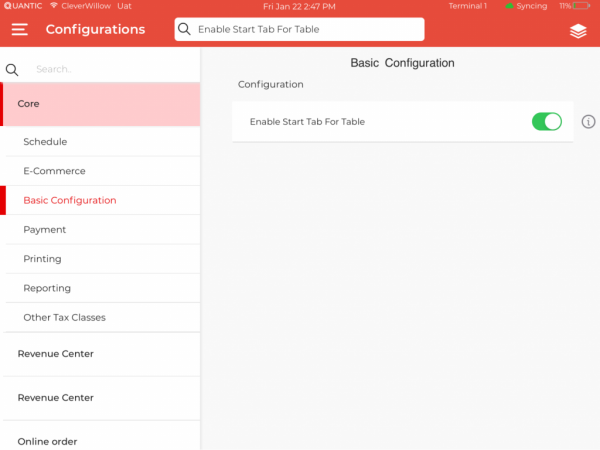Open the stacked layers icon in header
The width and height of the screenshot is (600, 450).
(x=578, y=31)
